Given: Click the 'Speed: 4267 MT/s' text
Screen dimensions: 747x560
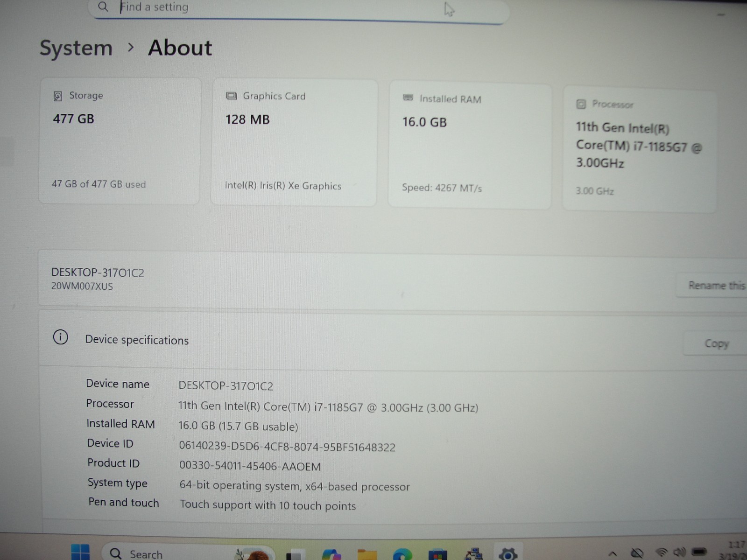Looking at the screenshot, I should 442,188.
